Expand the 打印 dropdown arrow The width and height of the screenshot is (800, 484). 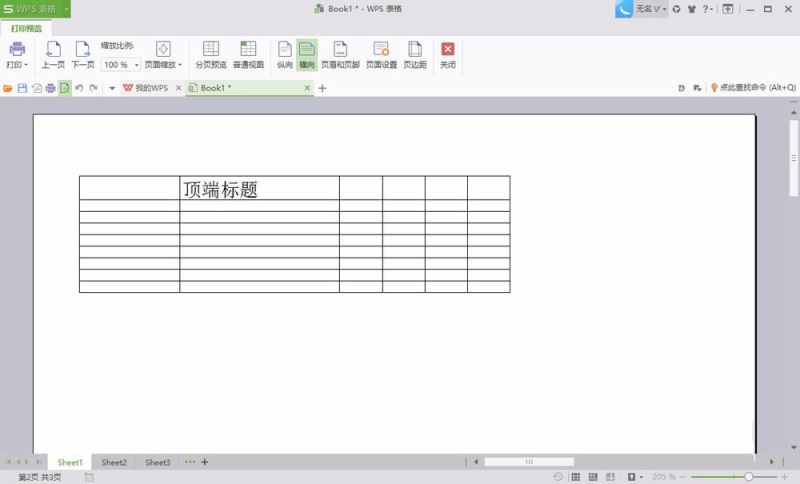(x=26, y=65)
